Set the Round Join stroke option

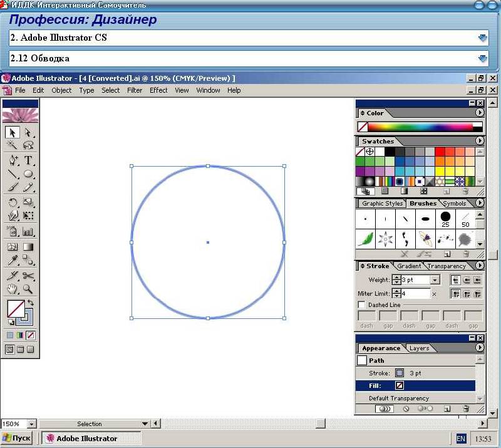(x=467, y=294)
